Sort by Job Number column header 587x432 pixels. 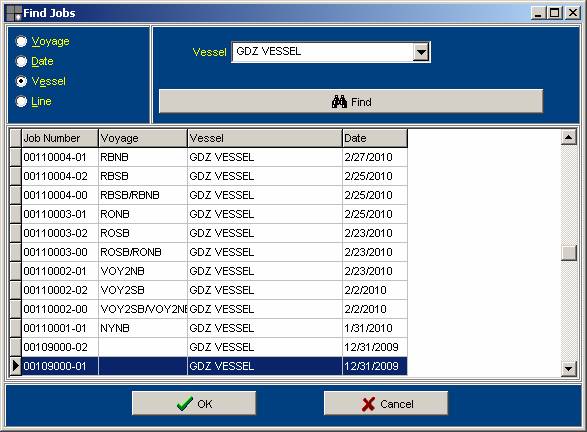60,138
